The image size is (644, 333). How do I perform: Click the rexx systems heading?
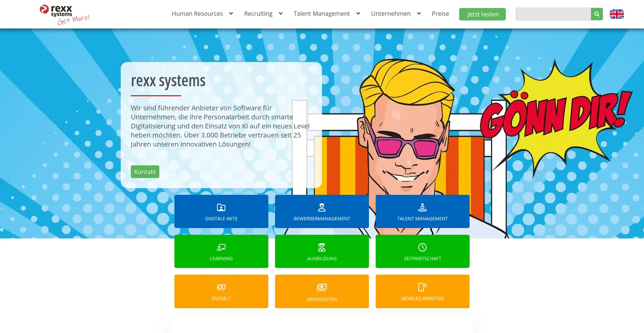(x=168, y=81)
